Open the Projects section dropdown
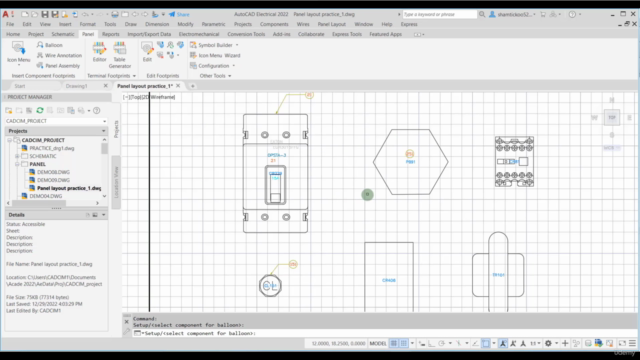Image resolution: width=640 pixels, height=360 pixels. click(x=103, y=131)
